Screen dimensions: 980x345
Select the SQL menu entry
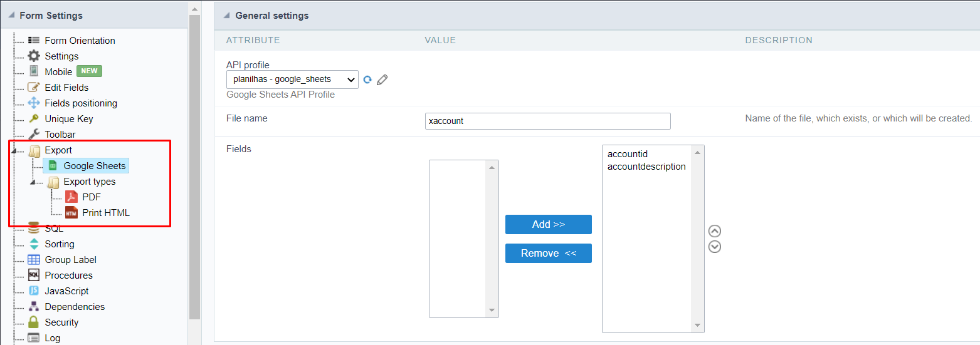54,229
